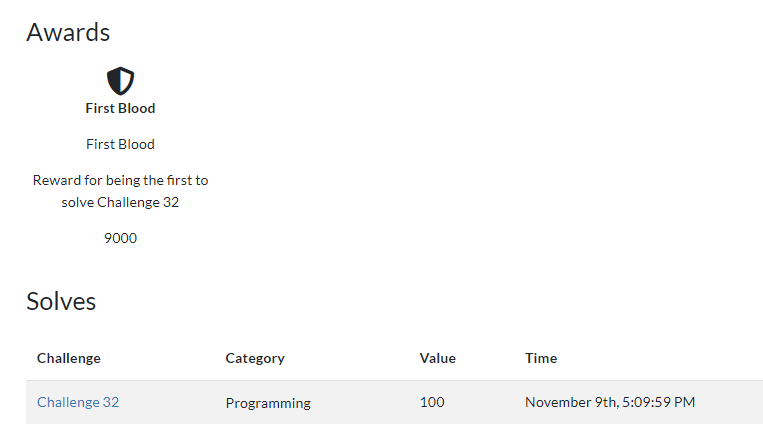Click 'solve Challenge 32' in the award description
The width and height of the screenshot is (763, 443).
click(x=120, y=202)
